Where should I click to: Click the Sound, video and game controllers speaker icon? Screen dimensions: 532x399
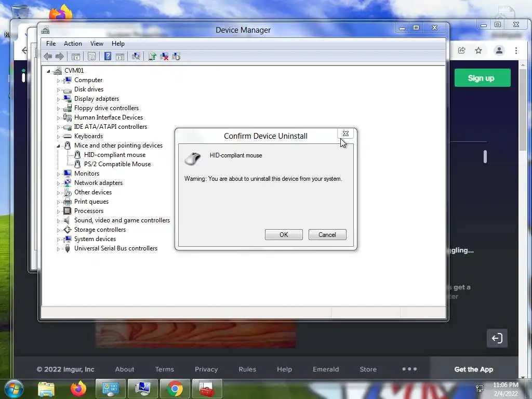pyautogui.click(x=67, y=220)
